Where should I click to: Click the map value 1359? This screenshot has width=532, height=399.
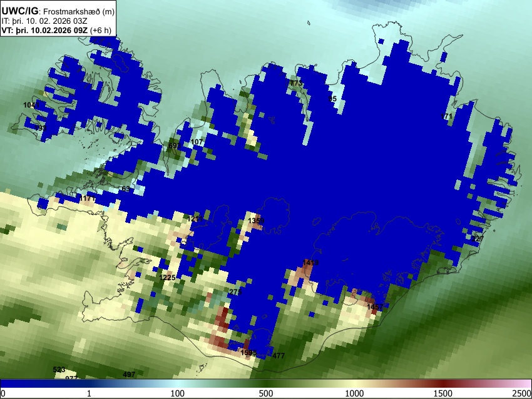point(256,221)
